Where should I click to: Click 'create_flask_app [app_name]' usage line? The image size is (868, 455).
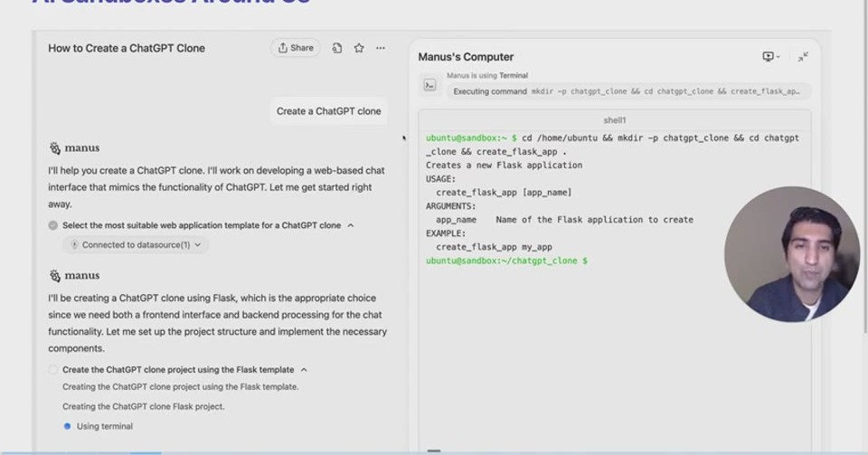pyautogui.click(x=504, y=193)
